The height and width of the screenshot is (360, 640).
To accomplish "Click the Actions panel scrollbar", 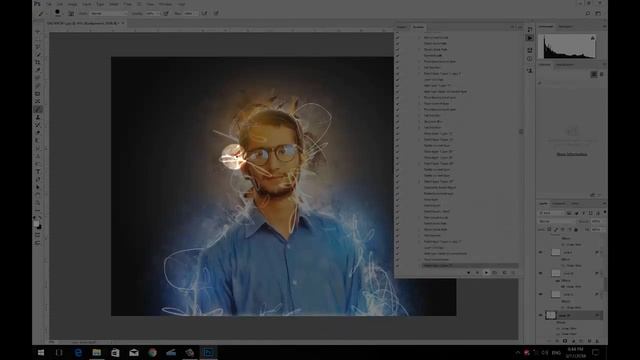I will coord(520,131).
